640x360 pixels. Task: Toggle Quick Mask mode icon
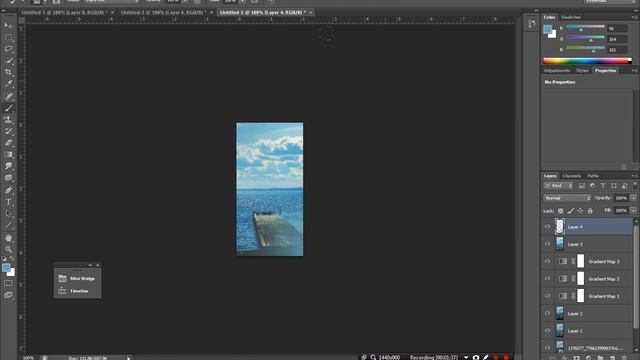point(8,283)
